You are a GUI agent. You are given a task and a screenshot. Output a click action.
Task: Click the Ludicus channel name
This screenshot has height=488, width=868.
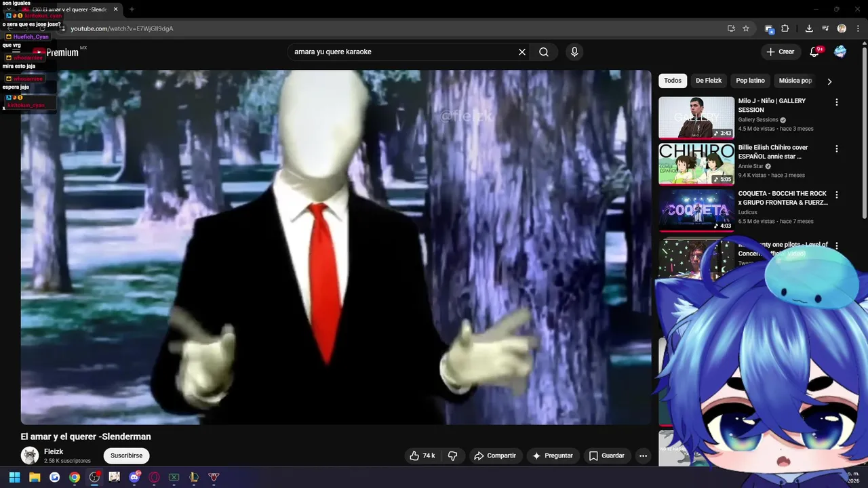748,212
